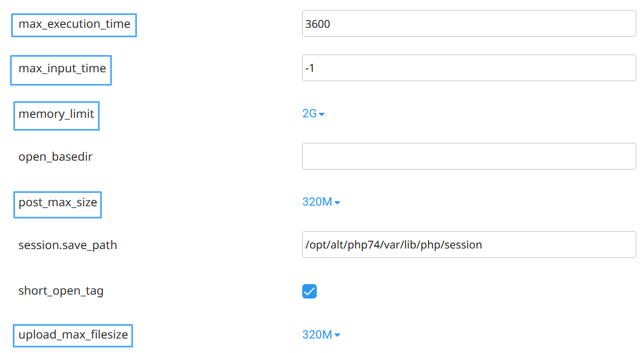Select the max_input_time label

[x=62, y=68]
